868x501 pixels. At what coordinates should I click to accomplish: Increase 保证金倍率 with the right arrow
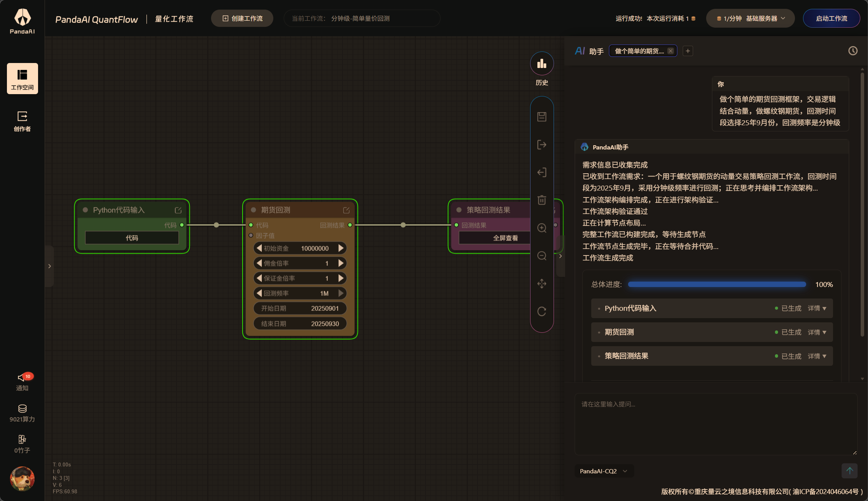[341, 278]
